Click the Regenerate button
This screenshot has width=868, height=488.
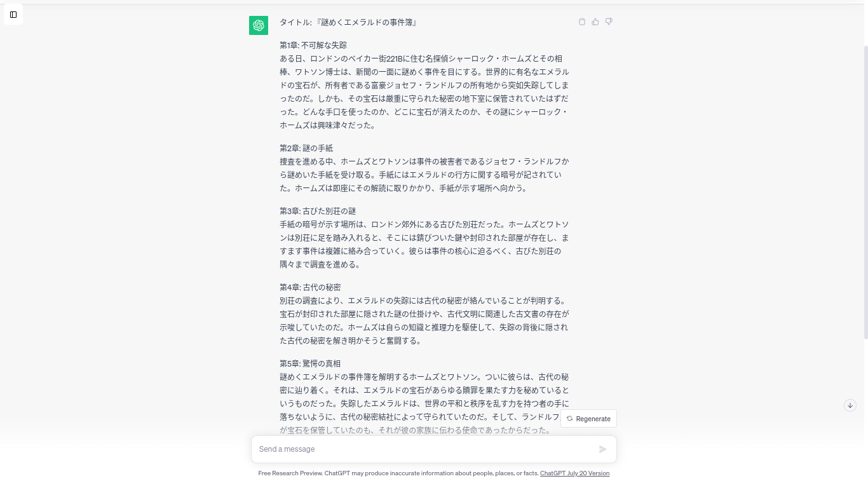pyautogui.click(x=588, y=419)
